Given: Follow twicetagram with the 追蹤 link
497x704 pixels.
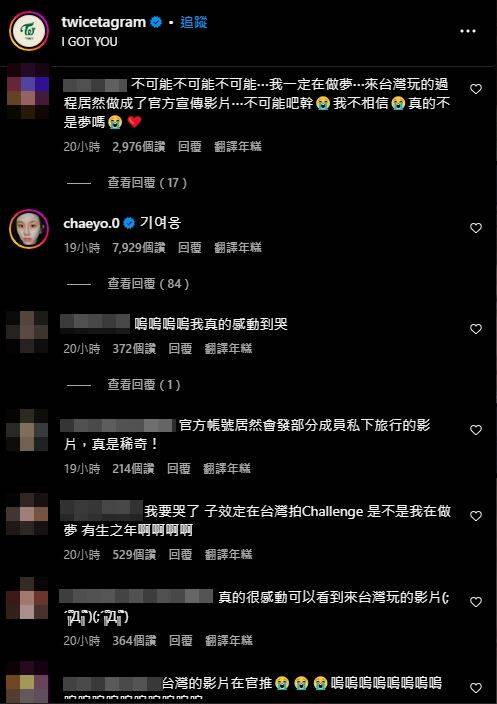Looking at the screenshot, I should (x=194, y=22).
